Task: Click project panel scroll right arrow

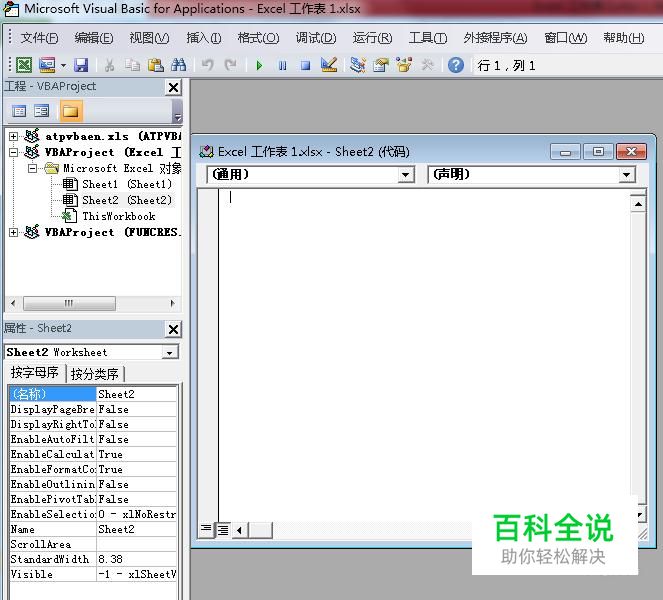Action: pyautogui.click(x=172, y=303)
